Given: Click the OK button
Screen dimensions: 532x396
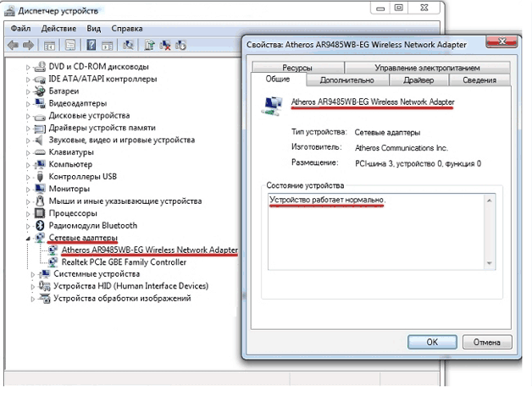Looking at the screenshot, I should 432,342.
